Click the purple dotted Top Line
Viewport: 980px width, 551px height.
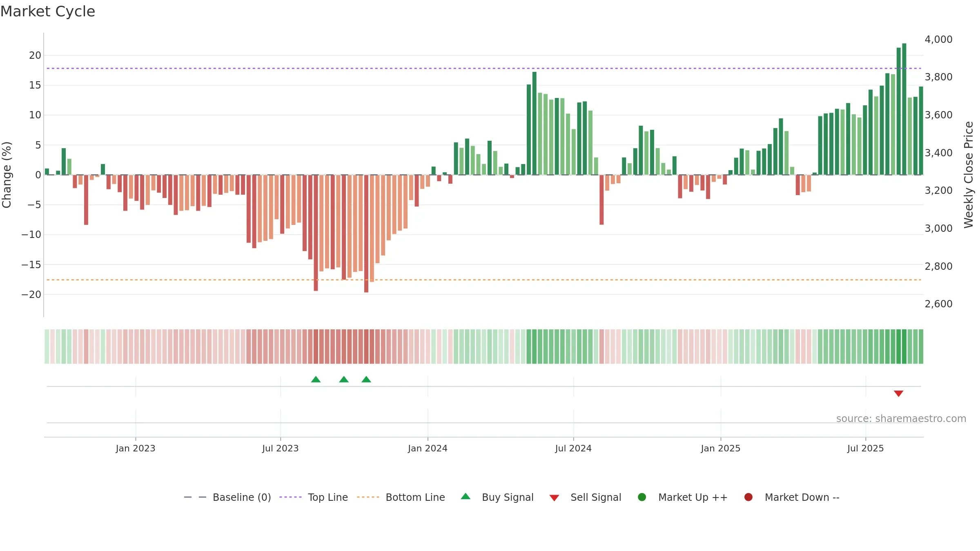tap(484, 68)
